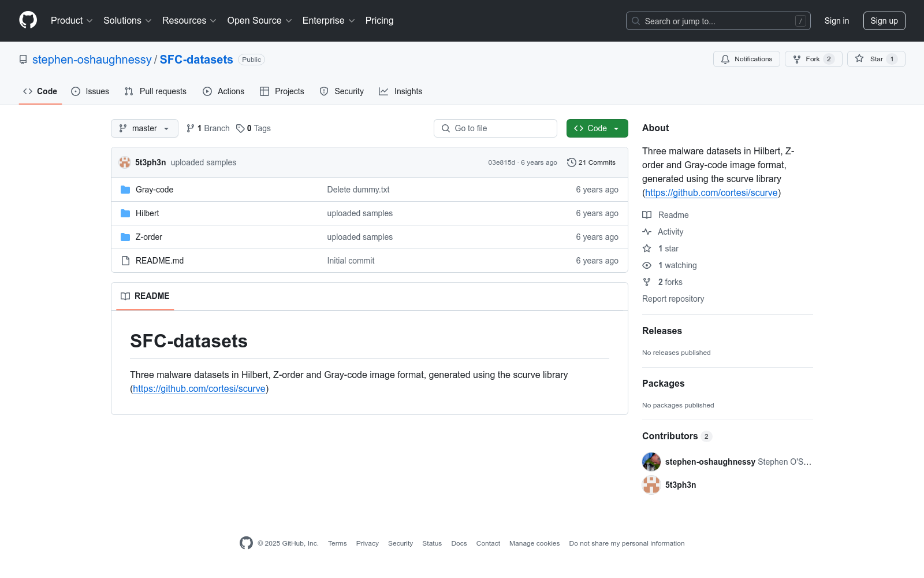The width and height of the screenshot is (924, 578).
Task: Expand the Solutions menu
Action: point(128,20)
